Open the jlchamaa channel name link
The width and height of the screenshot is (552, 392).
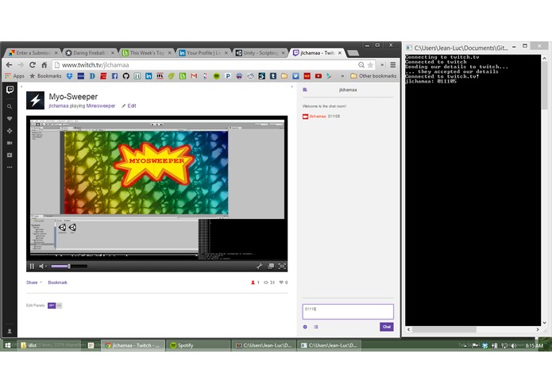(x=59, y=106)
